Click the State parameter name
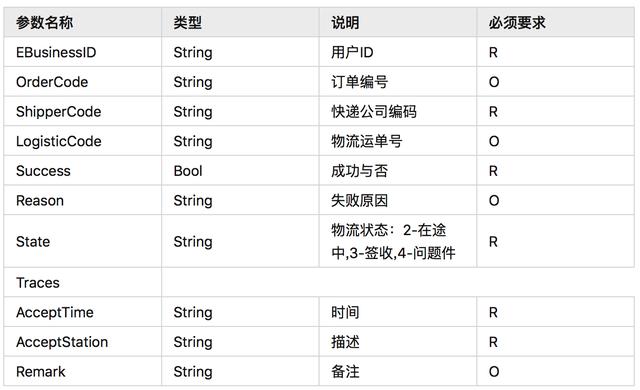The image size is (640, 390). [x=33, y=242]
